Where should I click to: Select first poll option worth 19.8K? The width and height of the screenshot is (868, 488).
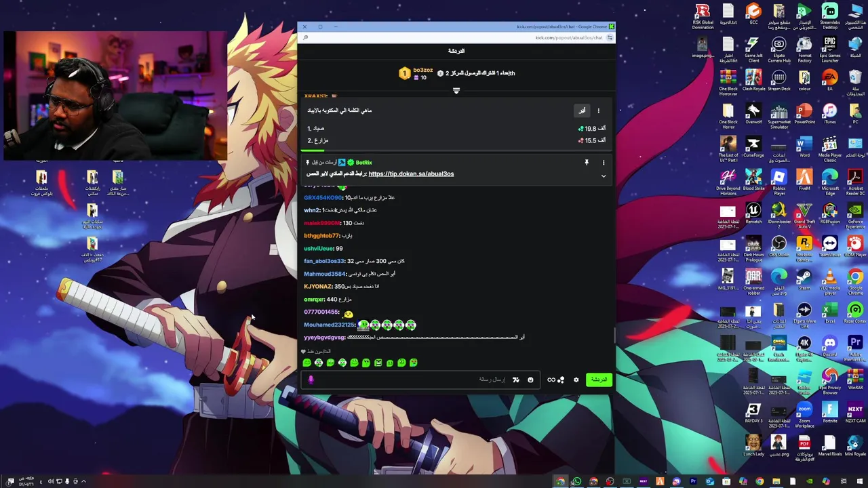click(x=456, y=128)
